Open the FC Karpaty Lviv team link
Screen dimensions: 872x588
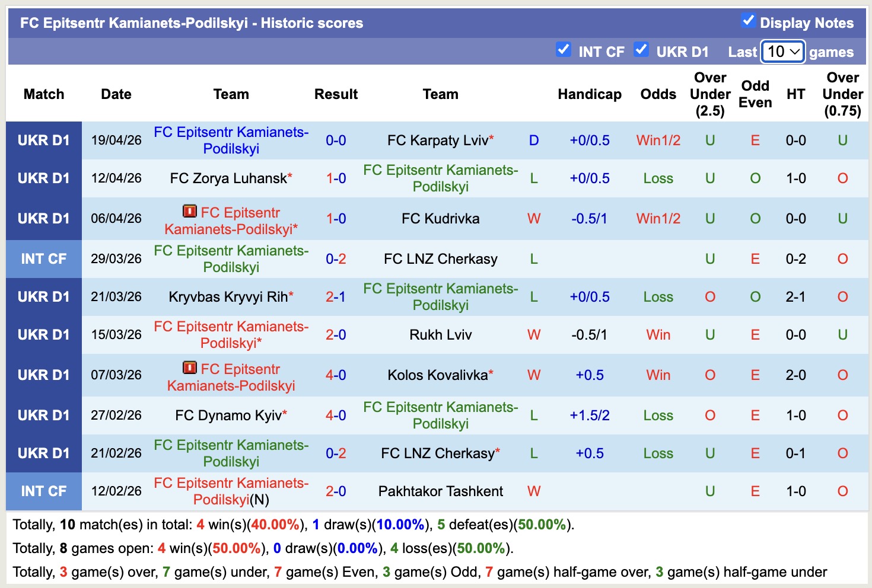[439, 140]
